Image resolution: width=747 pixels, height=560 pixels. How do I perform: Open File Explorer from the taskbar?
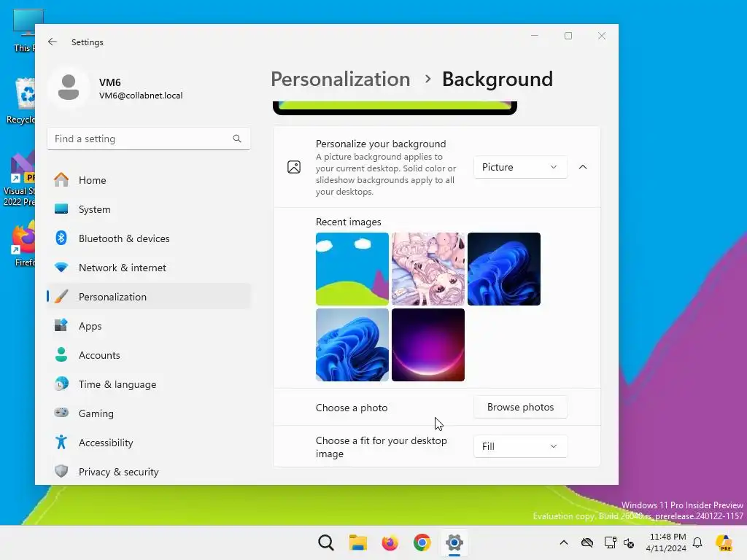coord(357,542)
